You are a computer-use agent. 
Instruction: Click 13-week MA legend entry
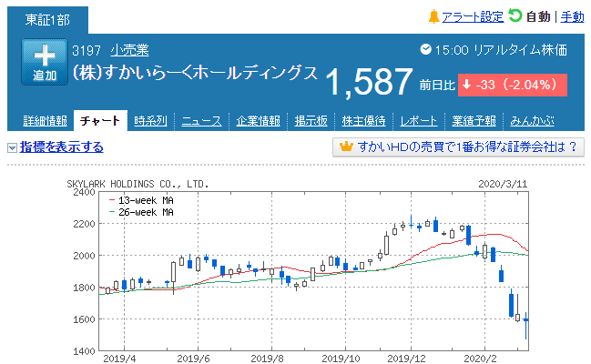[141, 200]
